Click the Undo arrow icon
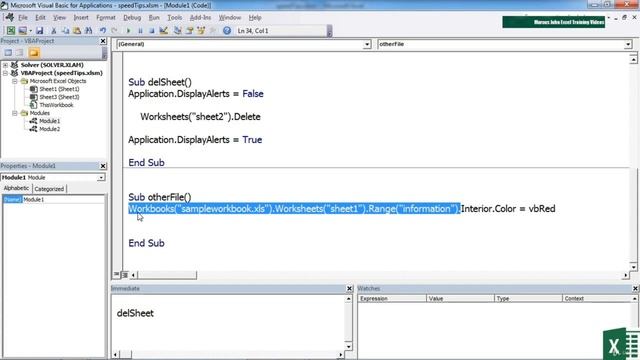640x360 pixels. pos(103,31)
